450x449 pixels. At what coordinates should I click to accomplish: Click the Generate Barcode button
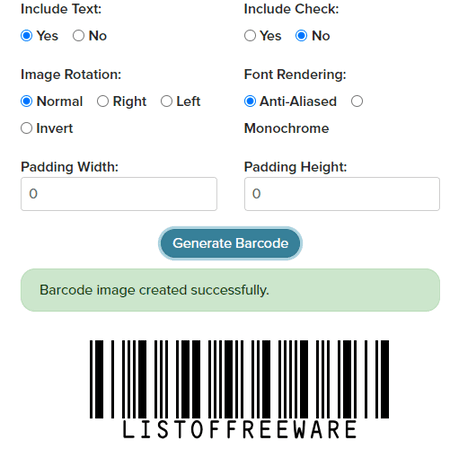click(230, 243)
